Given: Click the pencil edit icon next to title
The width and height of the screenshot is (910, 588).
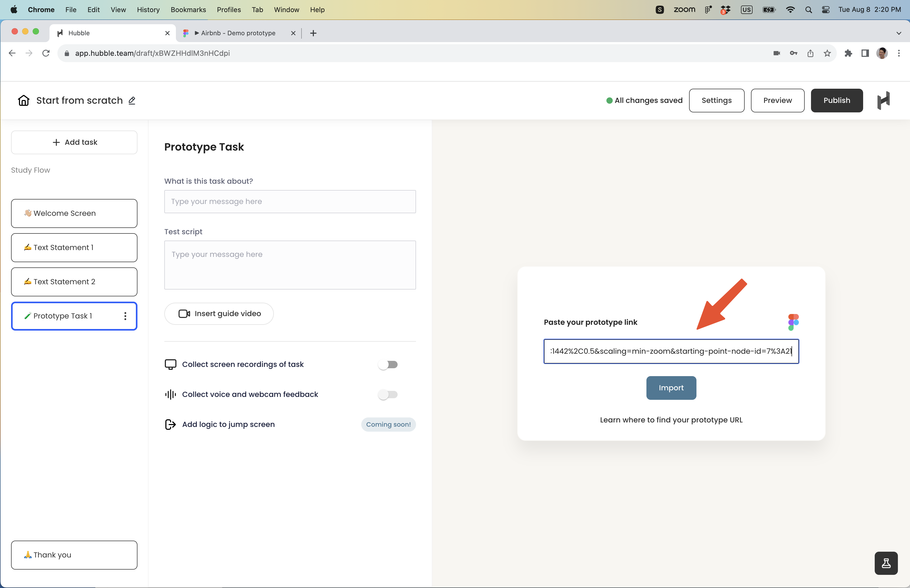Looking at the screenshot, I should [x=132, y=101].
